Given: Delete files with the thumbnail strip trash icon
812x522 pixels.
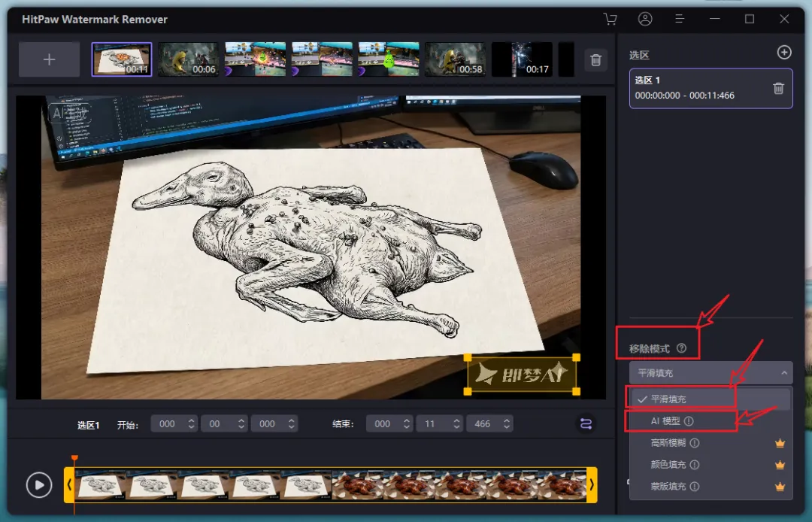Looking at the screenshot, I should [596, 60].
